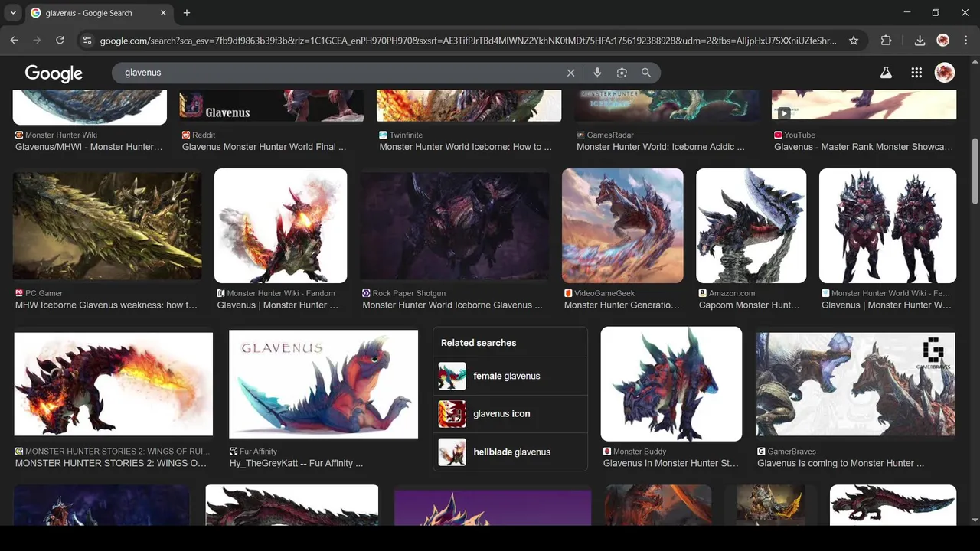This screenshot has width=980, height=551.
Task: View site information in address bar
Action: pyautogui.click(x=87, y=41)
